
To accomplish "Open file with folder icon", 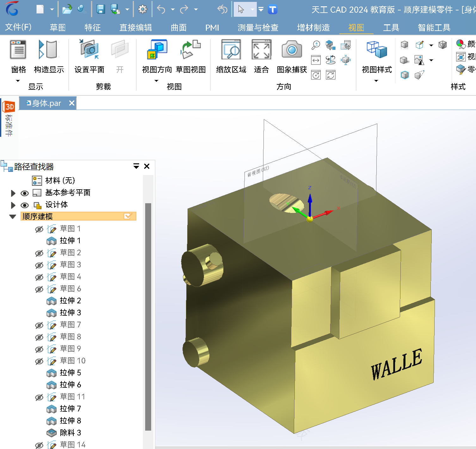I will [x=67, y=9].
